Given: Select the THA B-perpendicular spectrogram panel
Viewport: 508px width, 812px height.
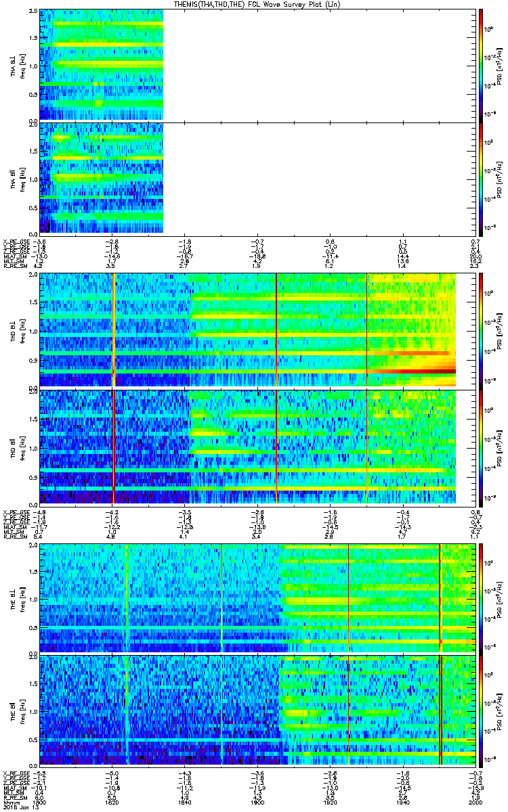Looking at the screenshot, I should tap(257, 65).
